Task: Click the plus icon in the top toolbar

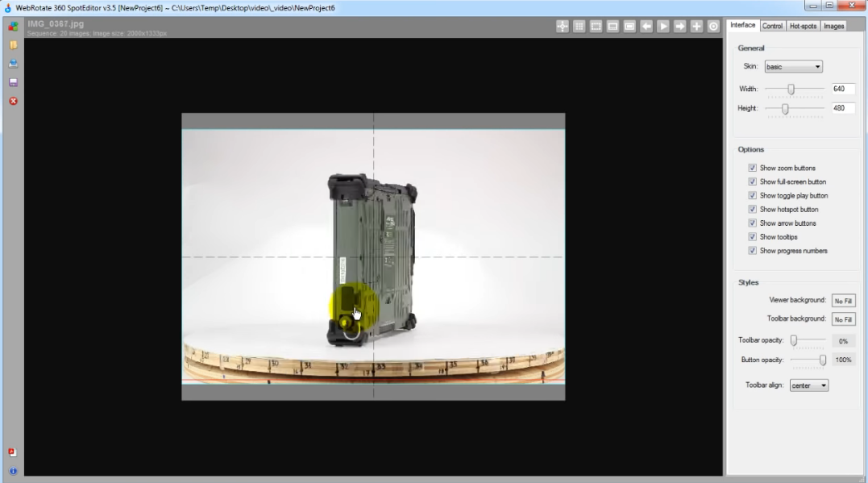Action: 697,27
